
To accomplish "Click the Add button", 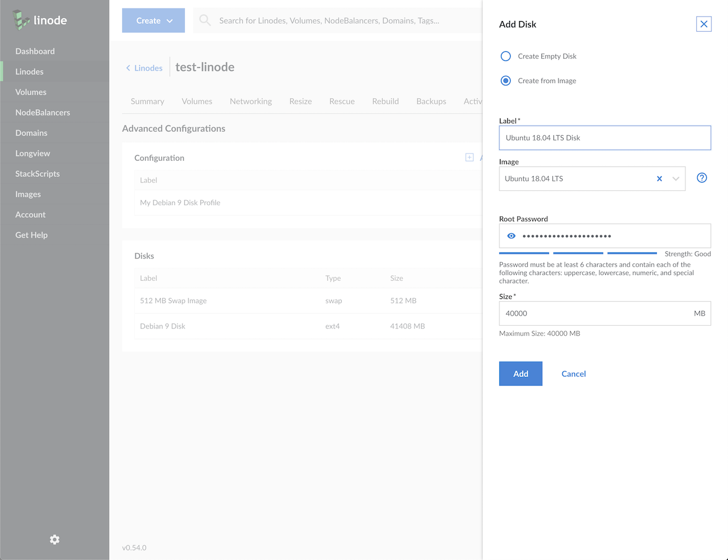I will tap(520, 374).
